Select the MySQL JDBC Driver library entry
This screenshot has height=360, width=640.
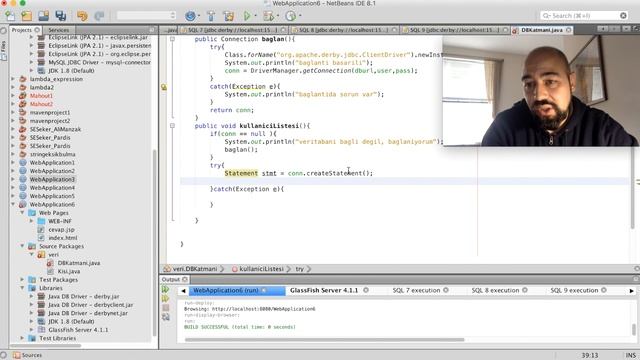100,62
